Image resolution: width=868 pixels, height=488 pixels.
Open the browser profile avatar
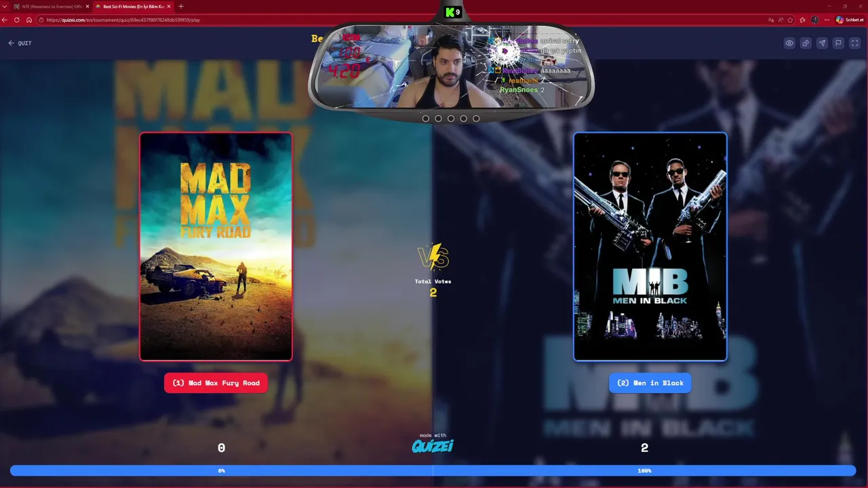point(814,20)
